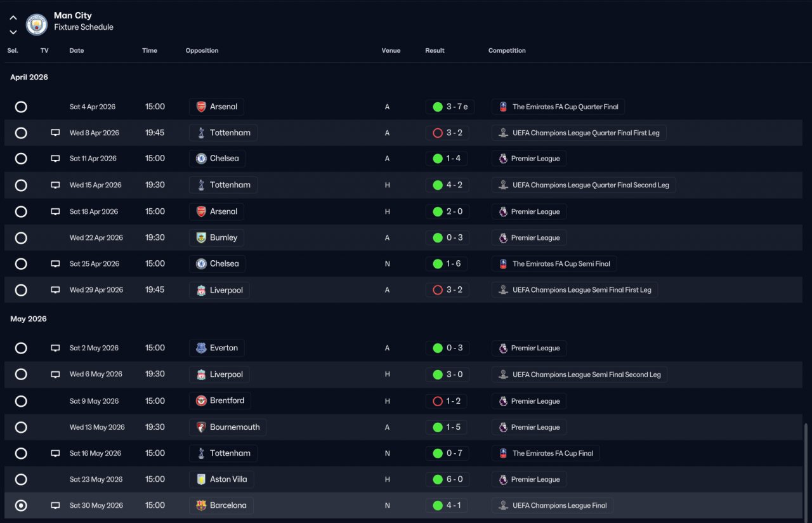Click TV icon for Wed 29 Apr 2026 fixture
This screenshot has height=523, width=812.
coord(55,289)
